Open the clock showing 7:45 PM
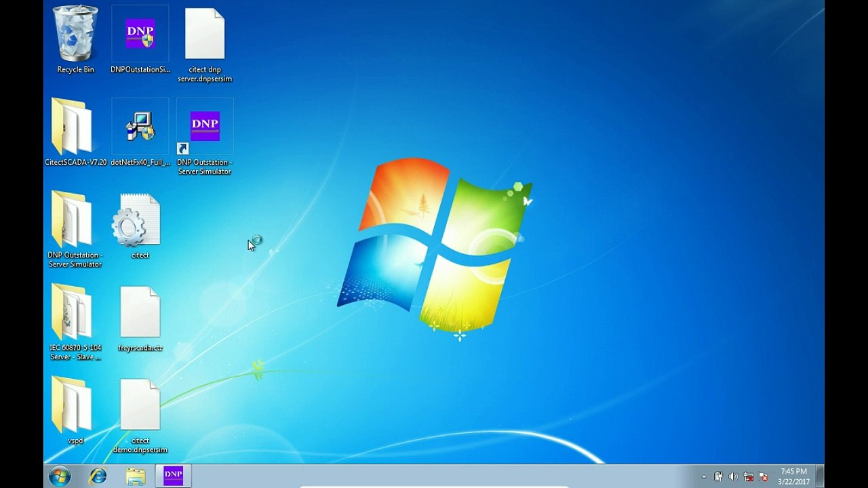Screen dimensions: 868x488 click(x=793, y=476)
